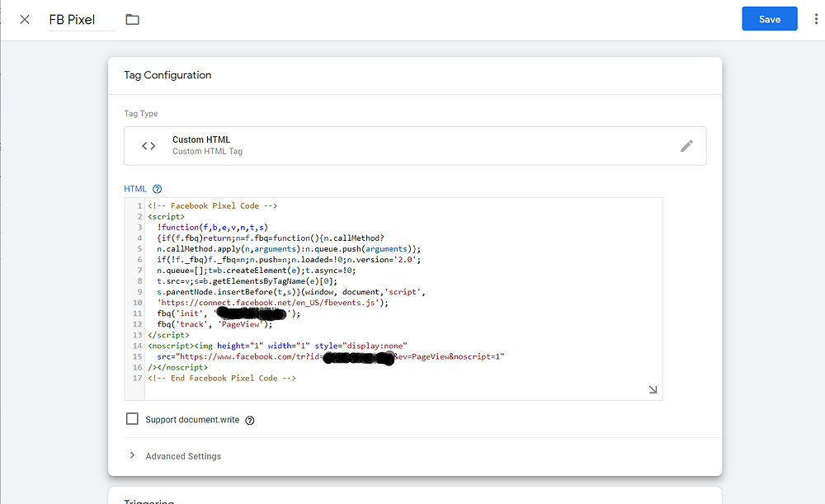Click the resize handle arrow of HTML editor
The height and width of the screenshot is (504, 825).
(653, 389)
